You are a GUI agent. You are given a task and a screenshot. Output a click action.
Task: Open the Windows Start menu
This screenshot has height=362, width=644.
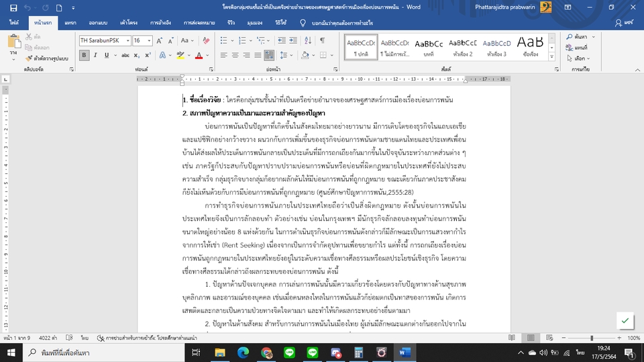tap(11, 353)
